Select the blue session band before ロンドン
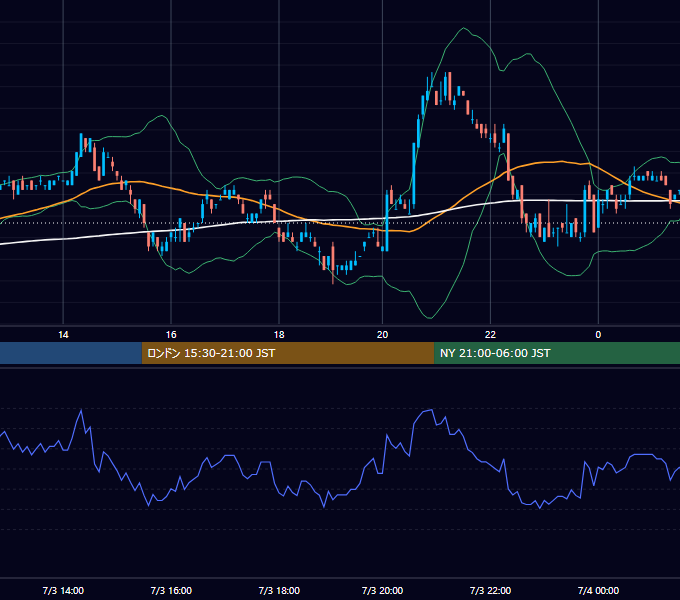The image size is (680, 600). pos(71,353)
